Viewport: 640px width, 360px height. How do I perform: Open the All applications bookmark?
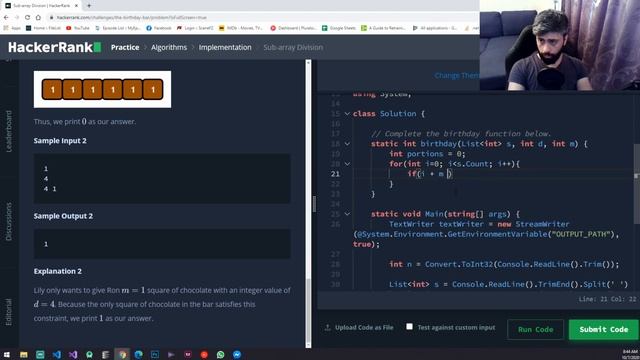[x=435, y=28]
